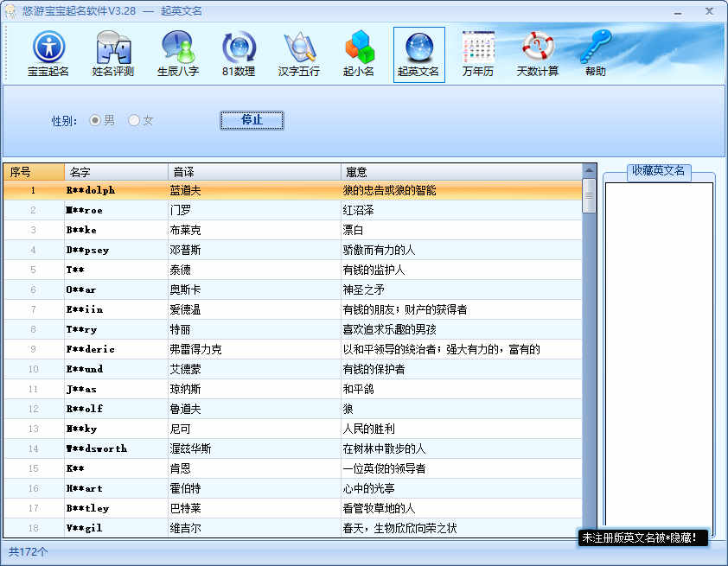Open the 81数理 calculator
728x566 pixels.
point(238,54)
